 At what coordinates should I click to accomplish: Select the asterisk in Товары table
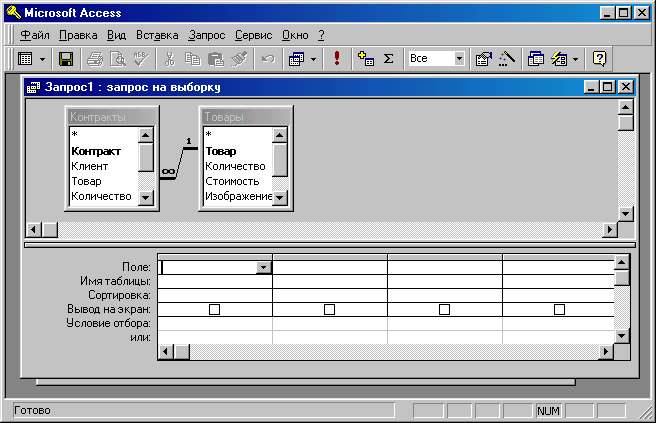(208, 135)
